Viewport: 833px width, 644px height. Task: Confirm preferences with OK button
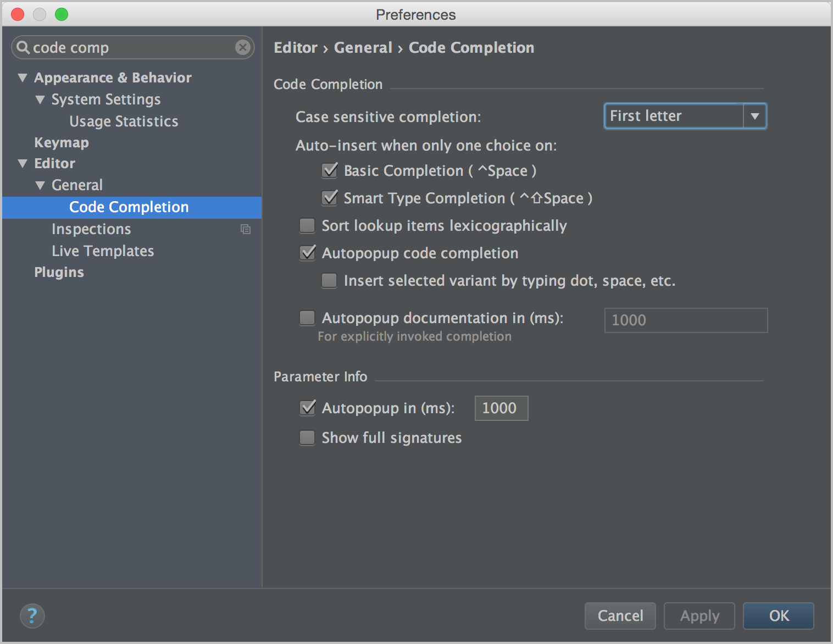coord(778,615)
